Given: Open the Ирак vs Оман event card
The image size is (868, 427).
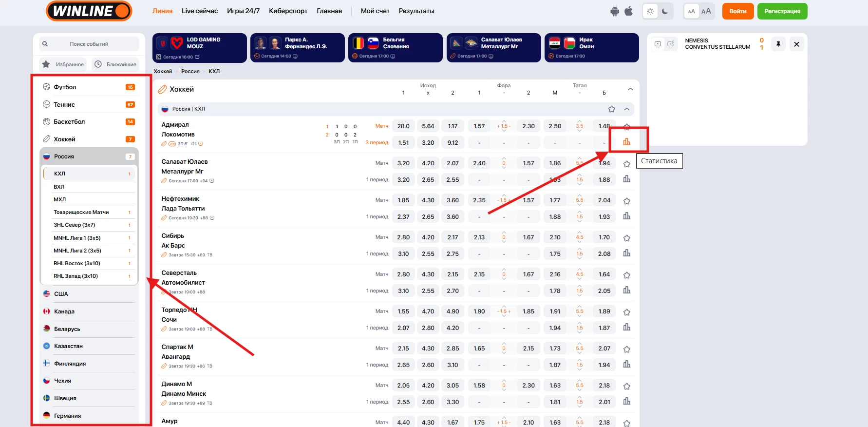Looking at the screenshot, I should pos(592,48).
